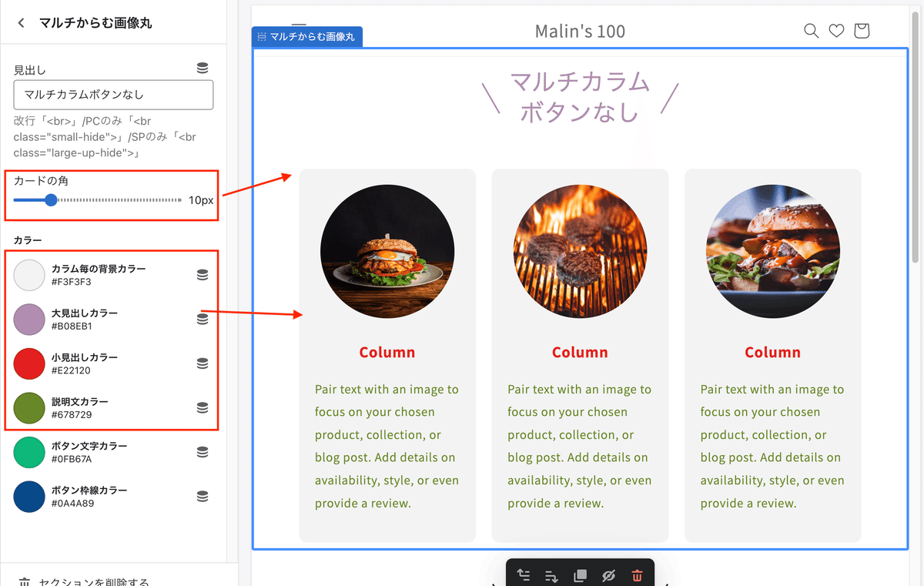Open the search magnifier icon in preview

811,31
